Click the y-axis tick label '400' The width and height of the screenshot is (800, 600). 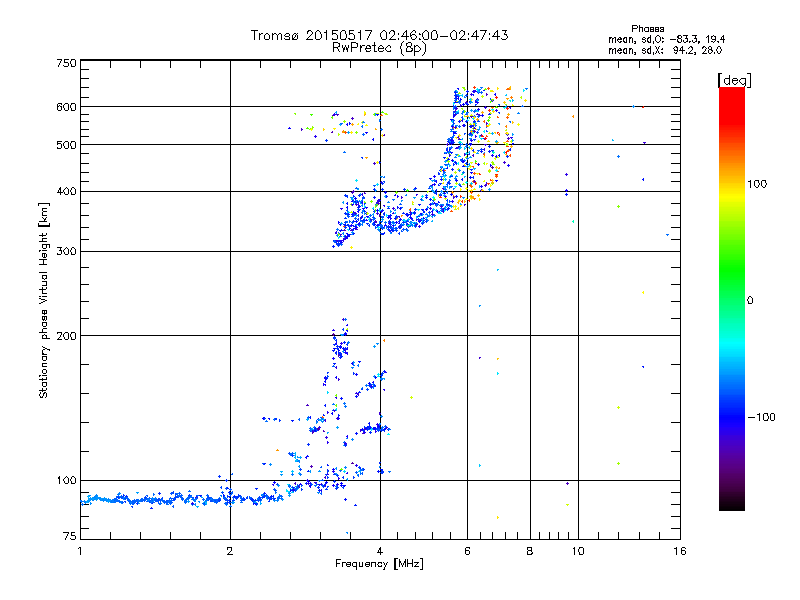coord(66,191)
